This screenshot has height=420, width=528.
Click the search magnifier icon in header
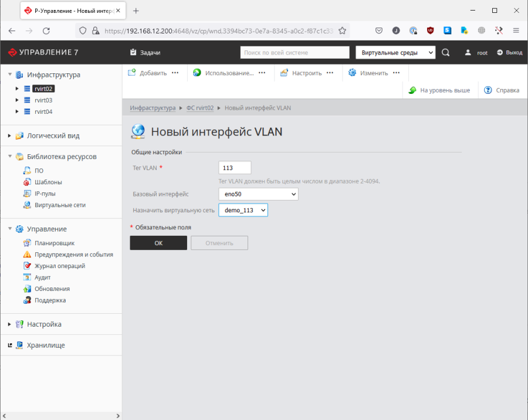pos(445,53)
